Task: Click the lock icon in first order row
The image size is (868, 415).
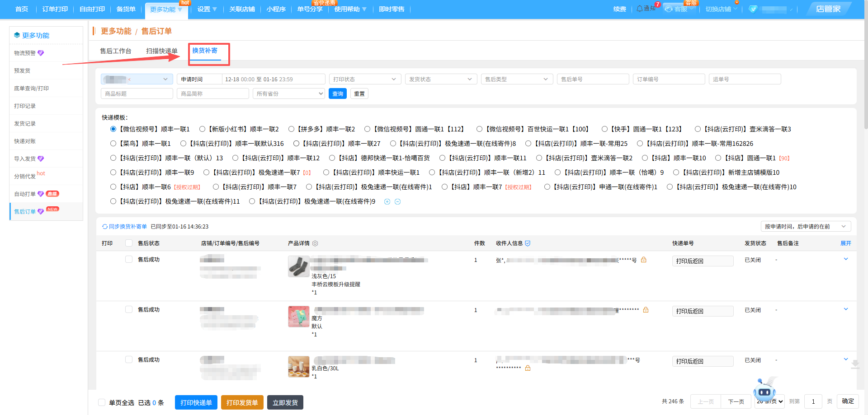Action: coord(643,260)
